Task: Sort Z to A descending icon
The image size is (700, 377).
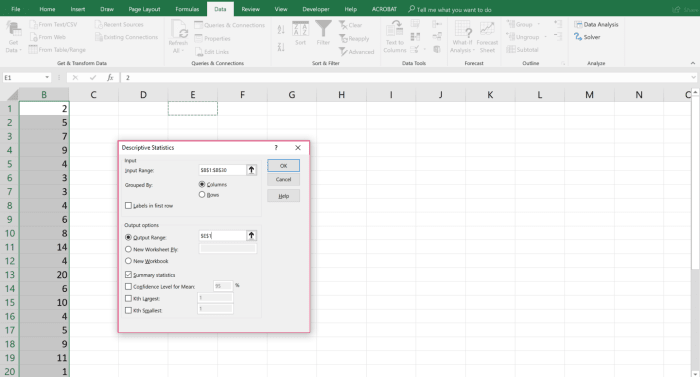Action: pyautogui.click(x=281, y=46)
